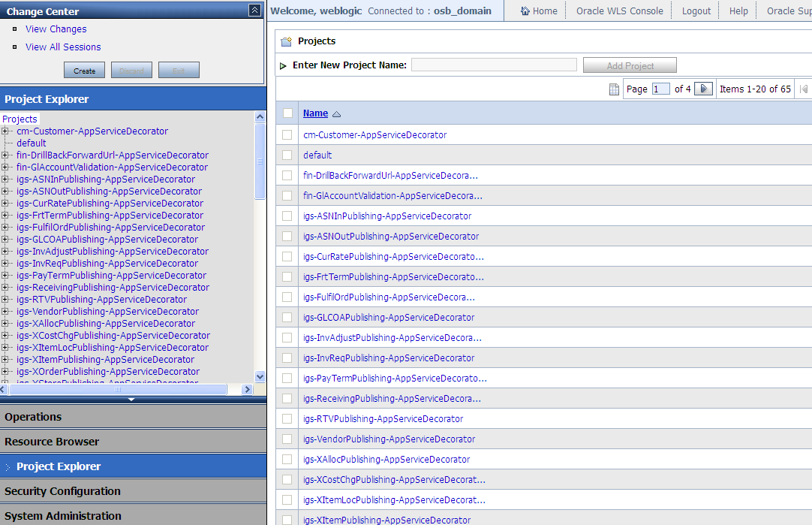Viewport: 812px width, 525px height.
Task: Open the Help link
Action: (x=738, y=11)
